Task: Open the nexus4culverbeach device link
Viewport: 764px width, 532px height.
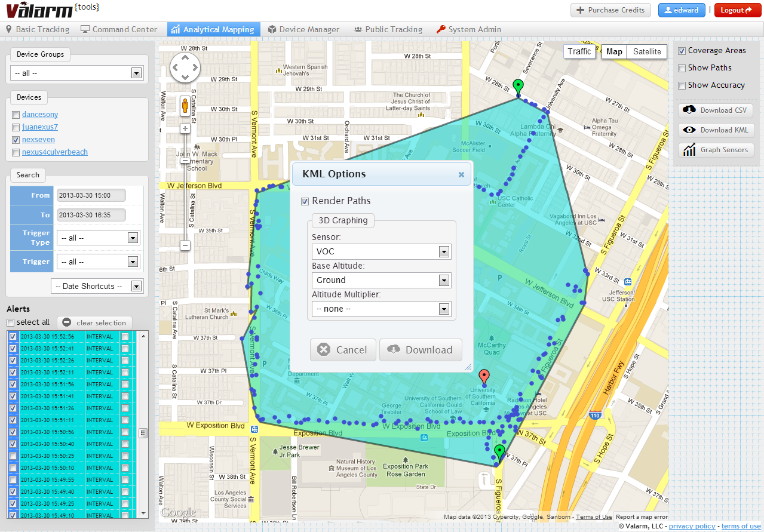Action: tap(55, 152)
